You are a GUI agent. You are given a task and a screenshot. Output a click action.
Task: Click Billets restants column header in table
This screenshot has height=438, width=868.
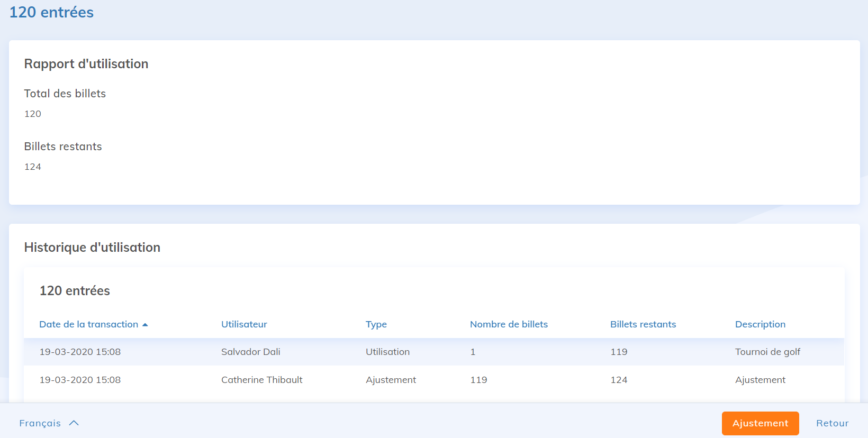[x=643, y=324]
